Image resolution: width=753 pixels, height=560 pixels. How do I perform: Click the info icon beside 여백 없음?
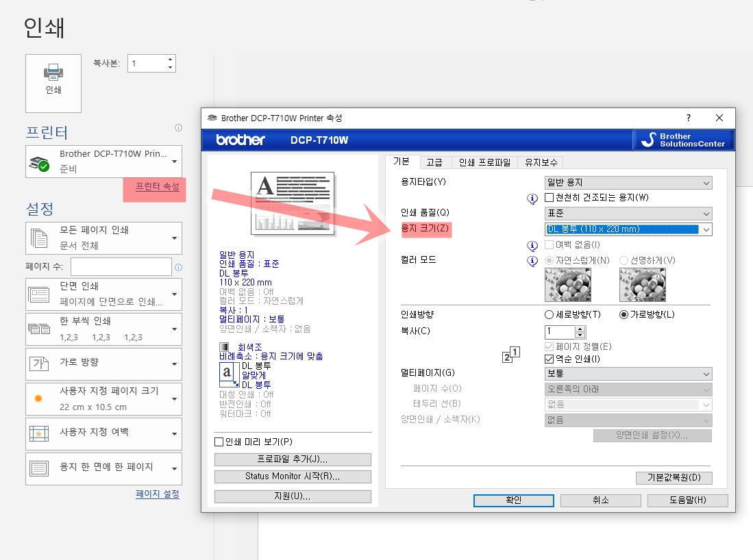(532, 246)
